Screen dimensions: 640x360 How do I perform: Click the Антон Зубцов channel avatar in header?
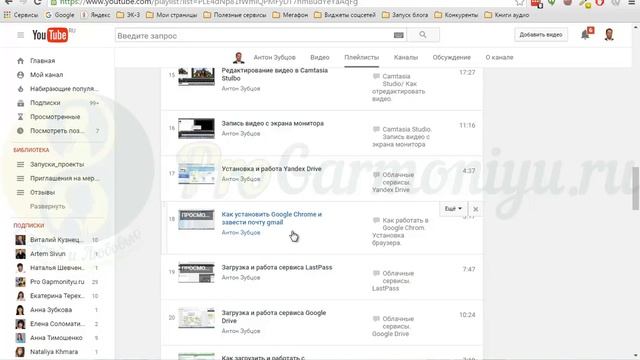239,58
